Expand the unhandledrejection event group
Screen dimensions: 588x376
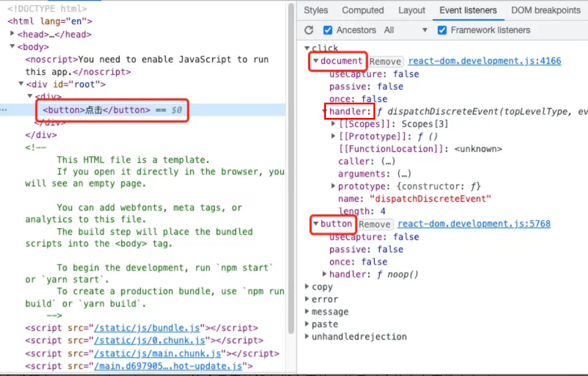pyautogui.click(x=306, y=336)
